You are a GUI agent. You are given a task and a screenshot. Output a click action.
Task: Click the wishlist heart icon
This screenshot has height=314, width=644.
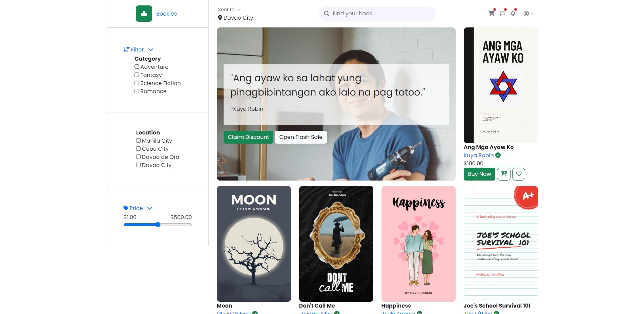518,174
